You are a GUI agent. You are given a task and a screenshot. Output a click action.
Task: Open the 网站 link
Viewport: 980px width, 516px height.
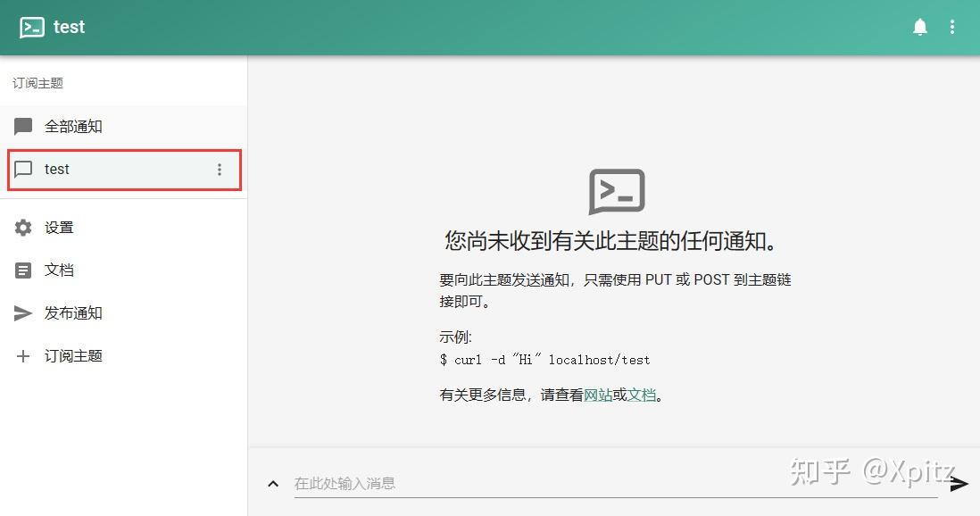(x=600, y=395)
